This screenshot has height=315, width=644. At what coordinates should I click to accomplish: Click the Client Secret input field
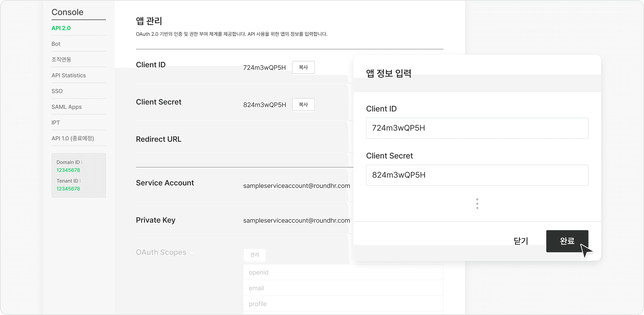click(477, 175)
